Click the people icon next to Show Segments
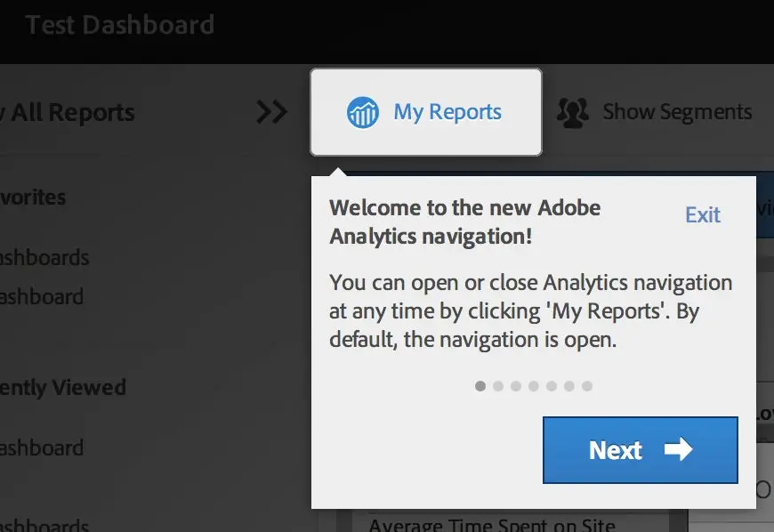Image resolution: width=774 pixels, height=532 pixels. pyautogui.click(x=571, y=111)
